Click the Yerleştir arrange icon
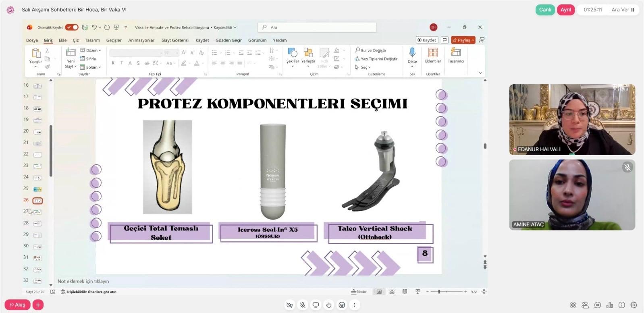The height and width of the screenshot is (313, 644). click(x=308, y=53)
